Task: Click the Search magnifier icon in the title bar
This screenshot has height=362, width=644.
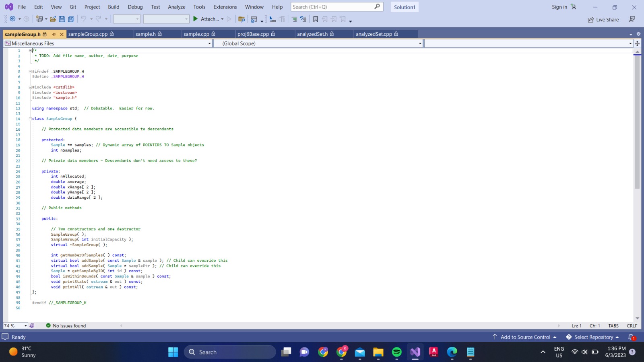Action: 377,6
